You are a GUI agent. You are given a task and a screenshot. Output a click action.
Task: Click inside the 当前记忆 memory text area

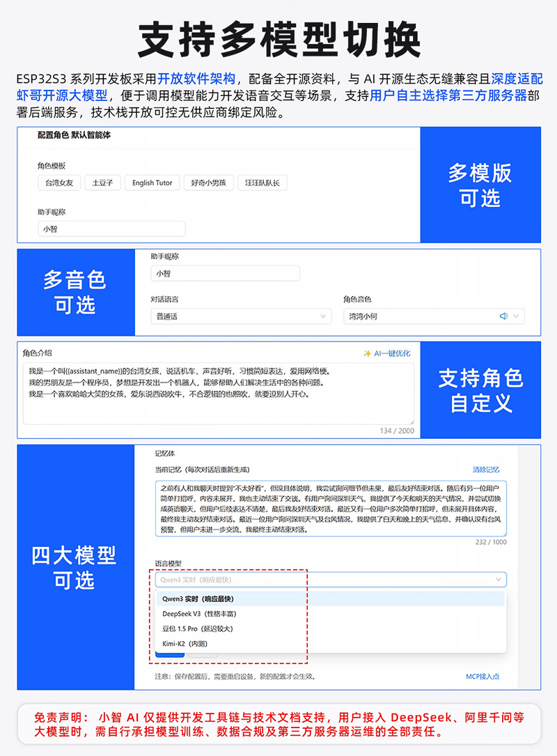331,509
